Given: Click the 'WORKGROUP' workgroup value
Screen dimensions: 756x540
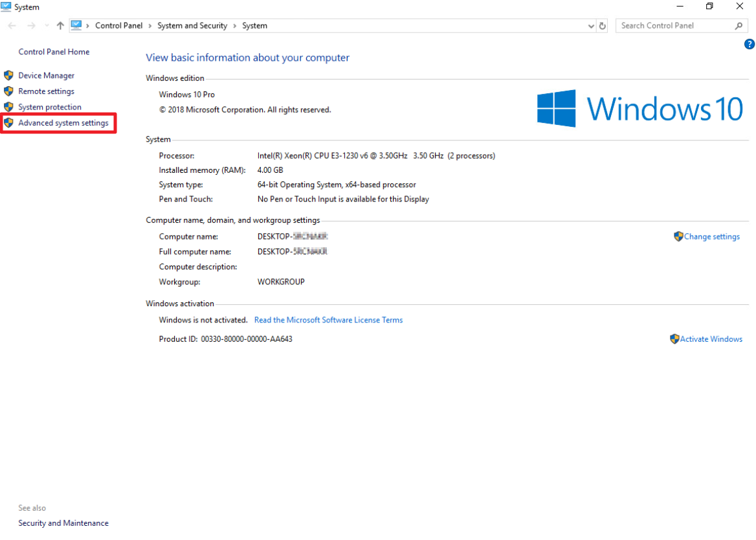Looking at the screenshot, I should point(281,282).
